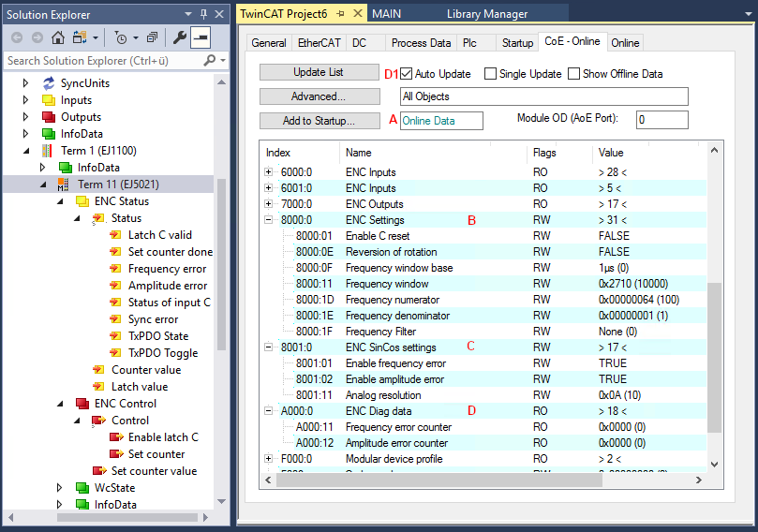Click the pin icon on TwinCAT Project6 tab
This screenshot has width=758, height=532.
coord(340,13)
